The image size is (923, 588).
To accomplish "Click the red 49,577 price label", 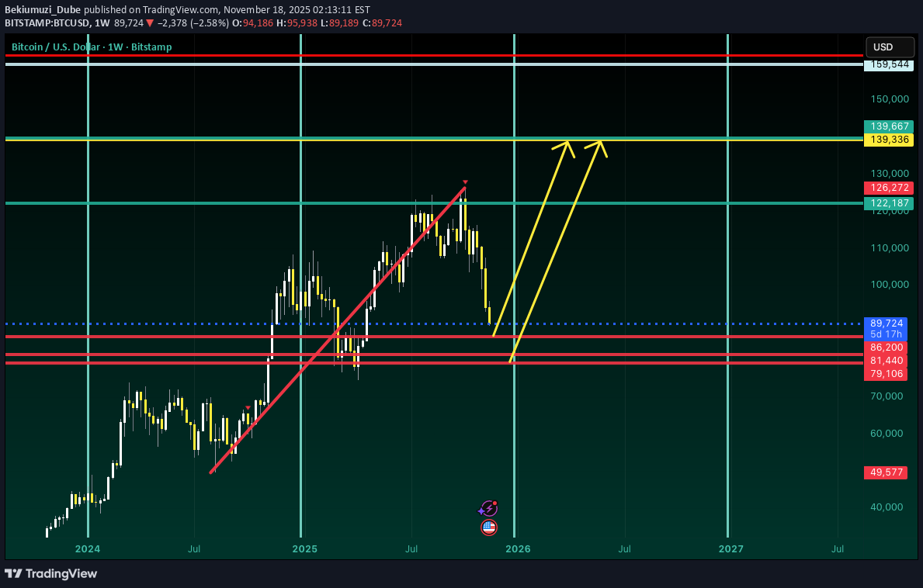I will (885, 472).
